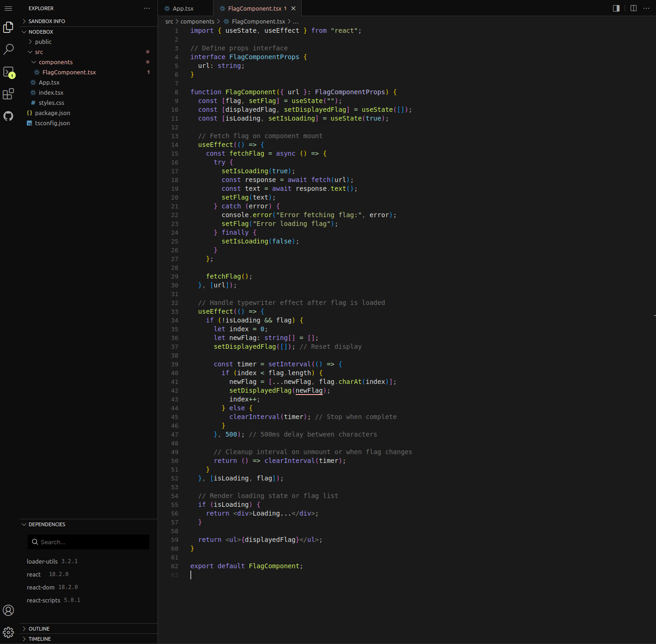Expand the OUTLINE section
The width and height of the screenshot is (656, 644).
click(x=88, y=629)
